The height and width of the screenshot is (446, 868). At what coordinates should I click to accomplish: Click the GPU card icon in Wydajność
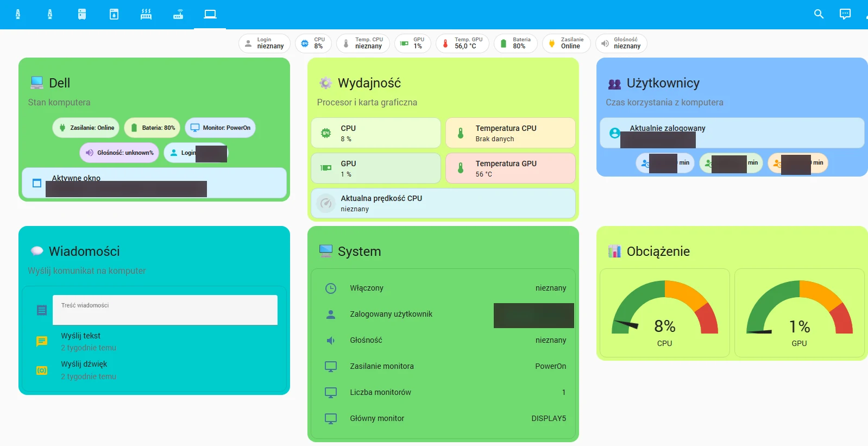point(326,168)
